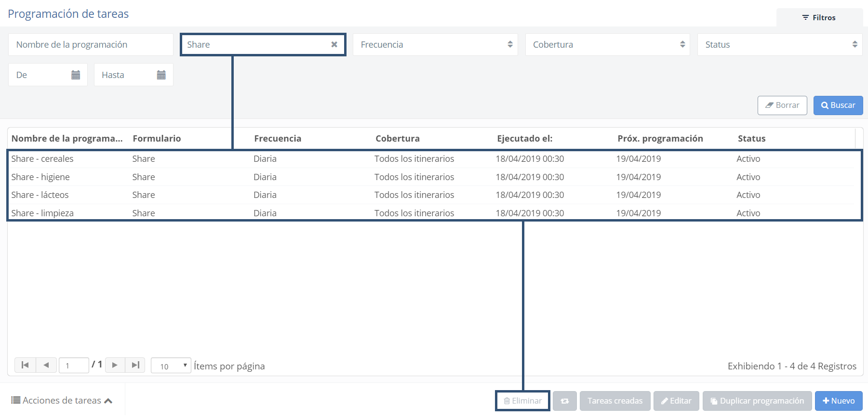Go to the first page of results
868x419 pixels.
25,365
